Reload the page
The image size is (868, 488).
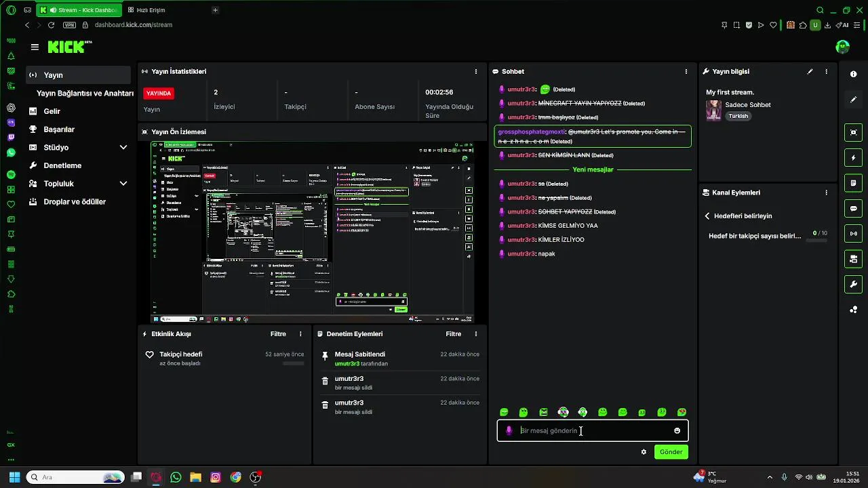click(51, 25)
